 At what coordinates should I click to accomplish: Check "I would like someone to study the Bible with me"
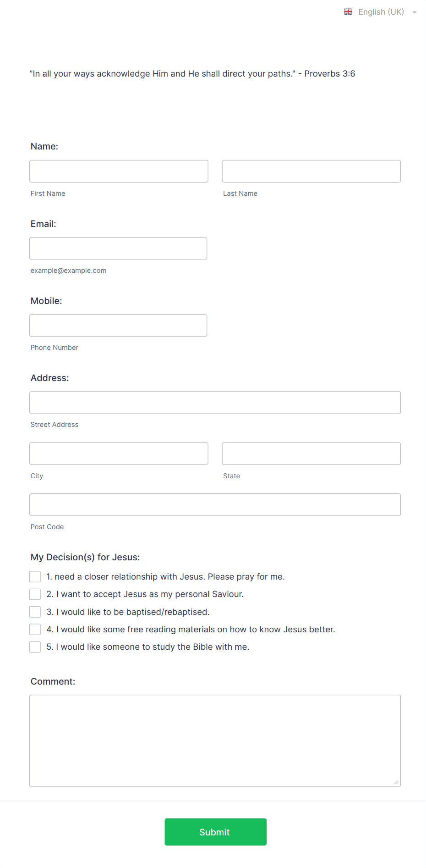pyautogui.click(x=35, y=647)
